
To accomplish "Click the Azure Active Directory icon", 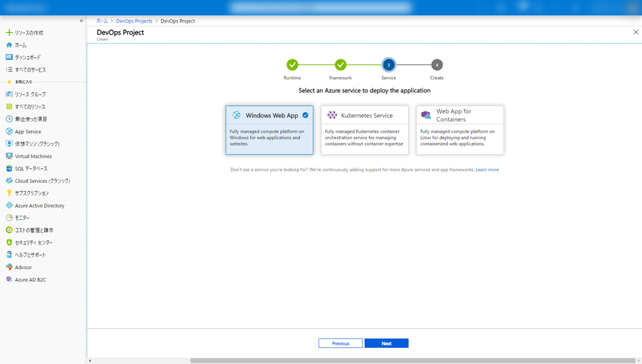I will [x=9, y=205].
